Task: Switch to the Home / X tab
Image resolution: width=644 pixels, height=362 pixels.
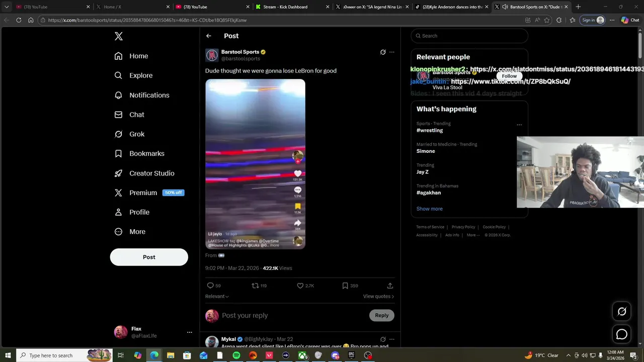Action: point(132,7)
